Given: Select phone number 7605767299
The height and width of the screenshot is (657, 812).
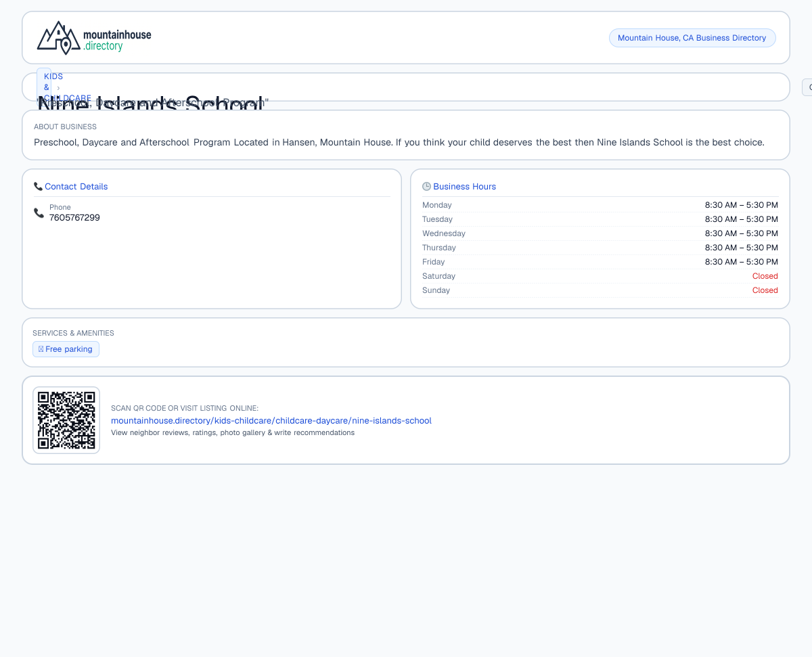Looking at the screenshot, I should click(x=74, y=218).
